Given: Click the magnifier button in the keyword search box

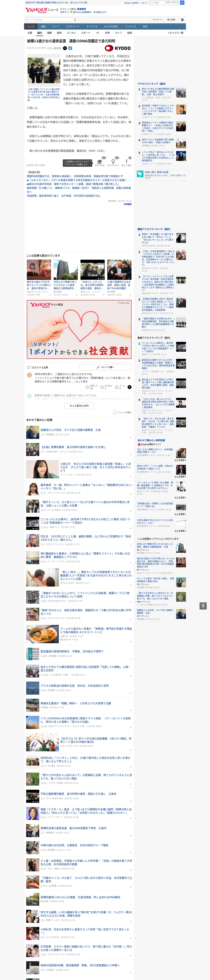Looking at the screenshot, I should tap(75, 19).
